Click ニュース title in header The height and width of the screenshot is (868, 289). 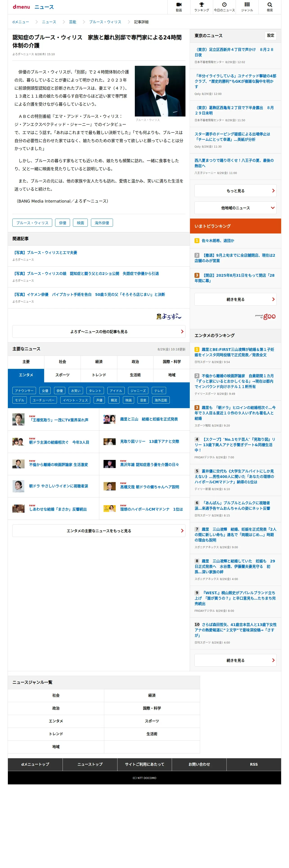coord(44,7)
